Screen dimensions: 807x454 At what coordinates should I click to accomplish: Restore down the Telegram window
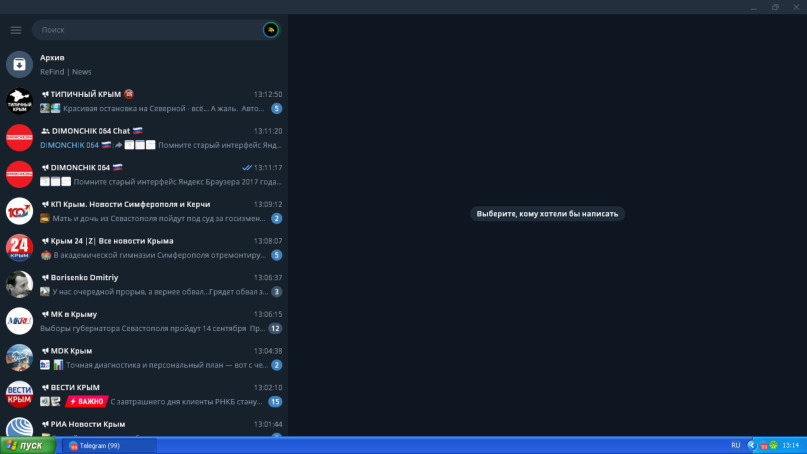click(x=775, y=7)
